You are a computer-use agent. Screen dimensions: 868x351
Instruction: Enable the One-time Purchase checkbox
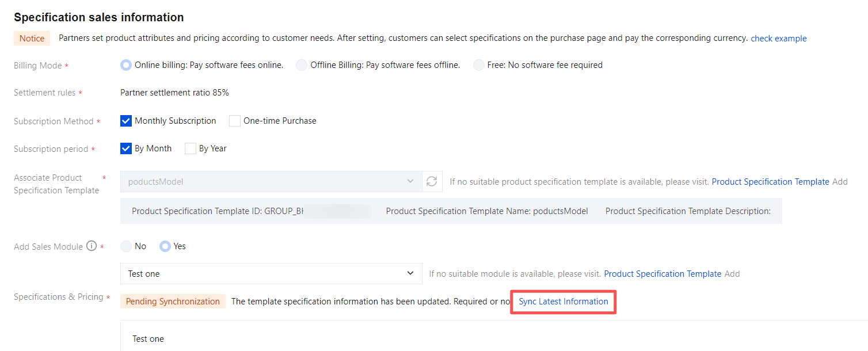tap(235, 121)
